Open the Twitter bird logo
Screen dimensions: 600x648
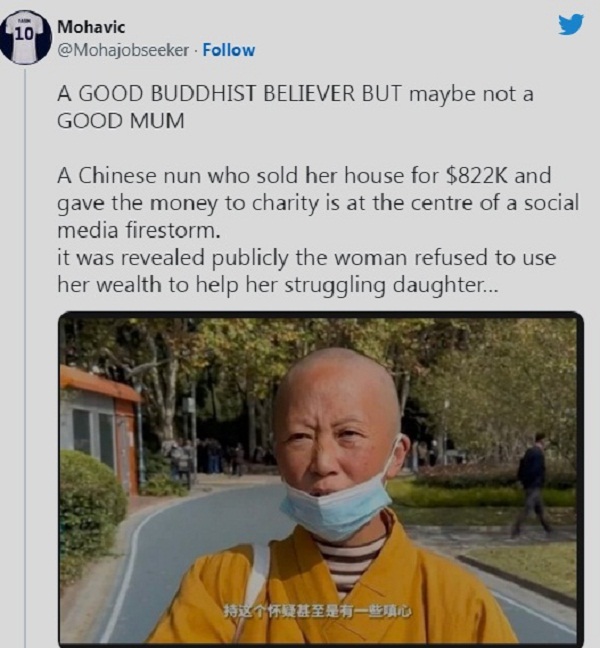pyautogui.click(x=571, y=24)
